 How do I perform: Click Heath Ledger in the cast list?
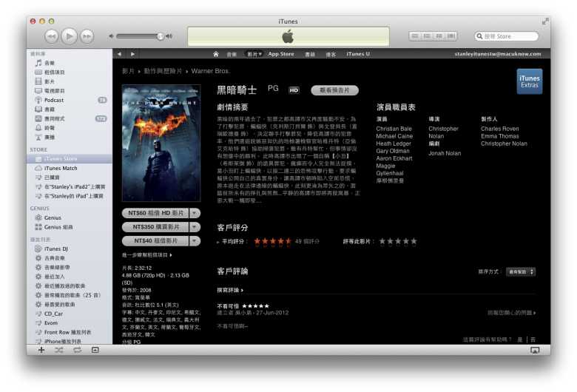coord(394,143)
